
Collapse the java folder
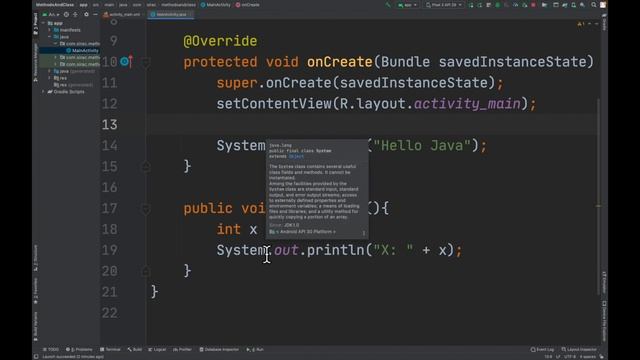tap(50, 37)
